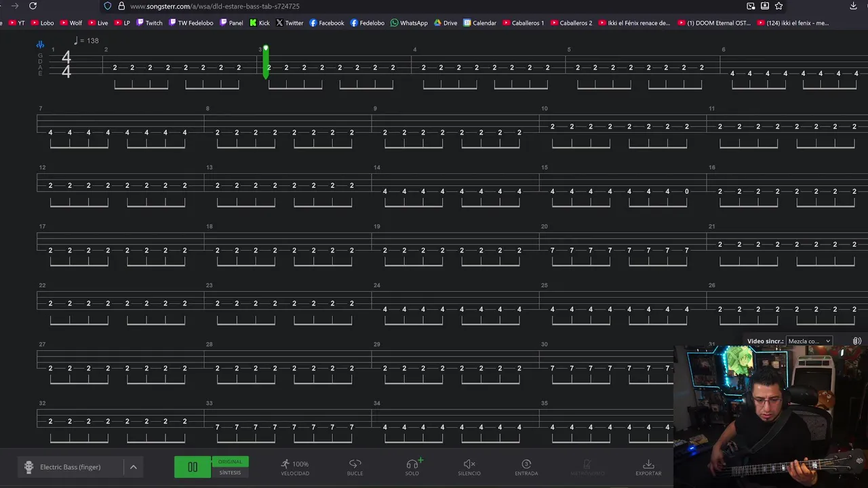Open the Panel bookmark
Image resolution: width=868 pixels, height=488 pixels.
pos(232,23)
